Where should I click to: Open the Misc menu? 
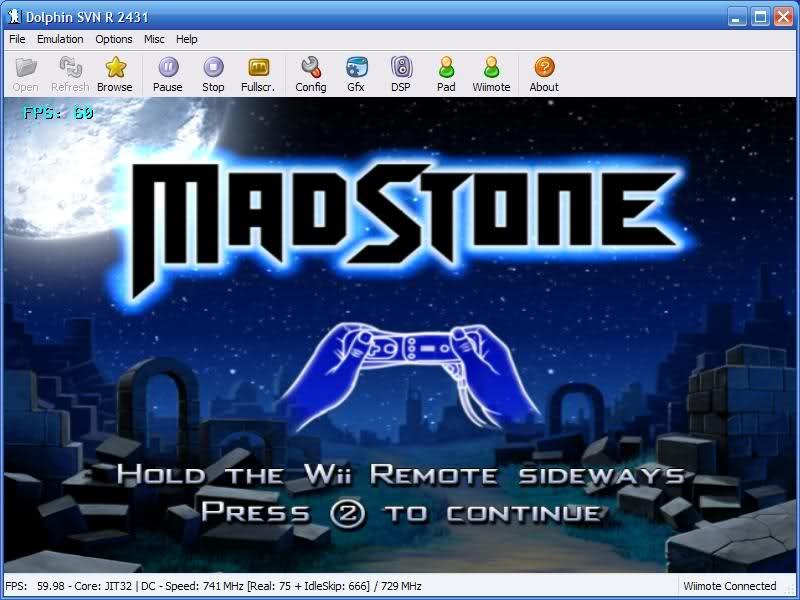pyautogui.click(x=154, y=39)
